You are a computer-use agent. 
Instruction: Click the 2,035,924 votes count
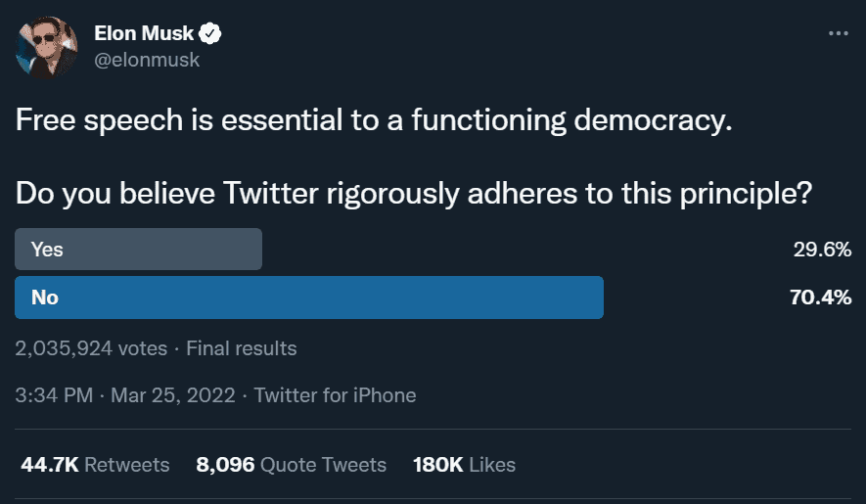[91, 348]
